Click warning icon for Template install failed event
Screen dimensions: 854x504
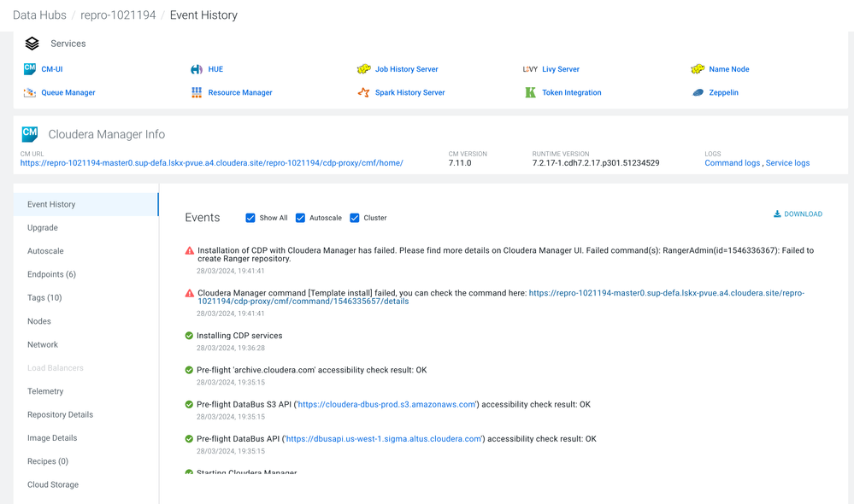190,293
